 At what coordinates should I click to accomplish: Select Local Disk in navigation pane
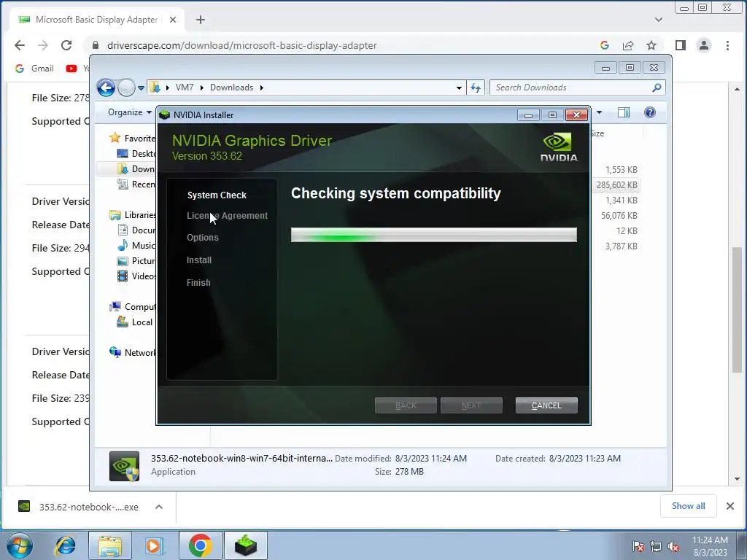135,322
